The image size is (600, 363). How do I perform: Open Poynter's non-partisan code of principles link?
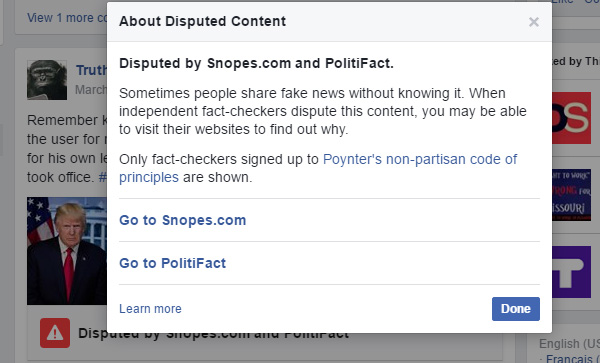318,168
